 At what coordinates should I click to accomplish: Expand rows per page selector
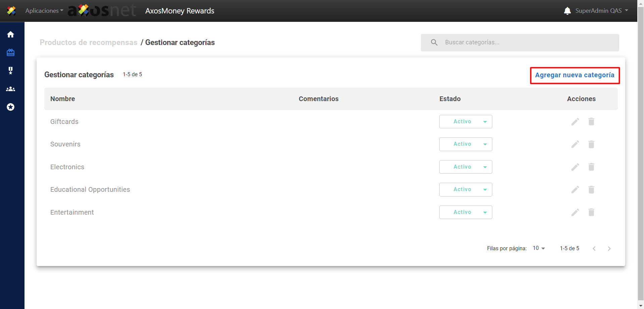click(539, 248)
